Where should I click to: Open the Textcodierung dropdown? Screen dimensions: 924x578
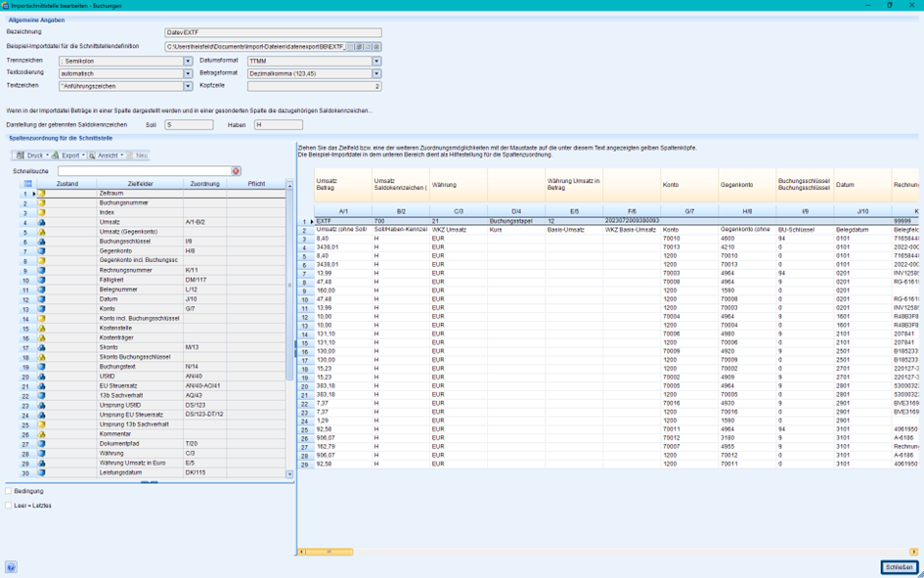[187, 74]
